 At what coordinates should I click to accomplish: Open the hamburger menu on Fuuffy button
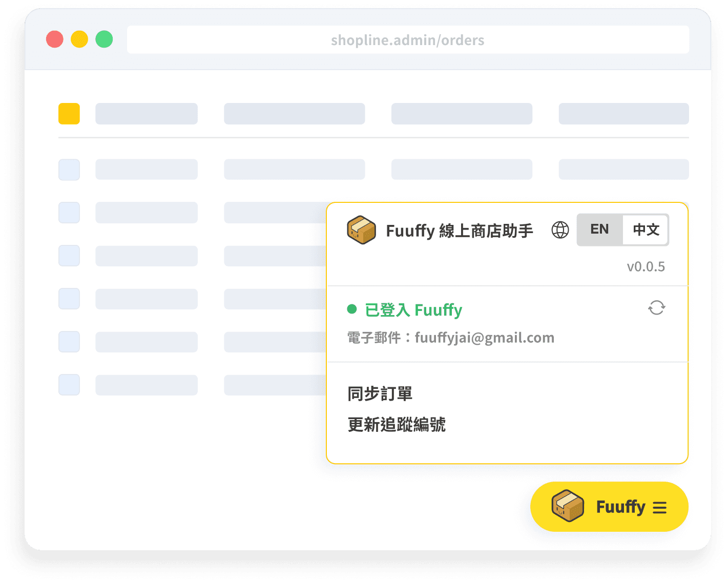(x=660, y=508)
